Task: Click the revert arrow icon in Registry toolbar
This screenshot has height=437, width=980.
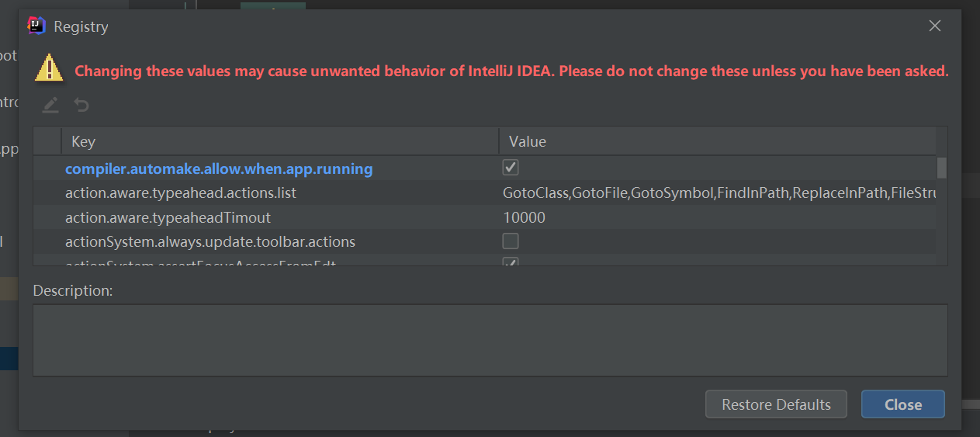Action: [x=81, y=105]
